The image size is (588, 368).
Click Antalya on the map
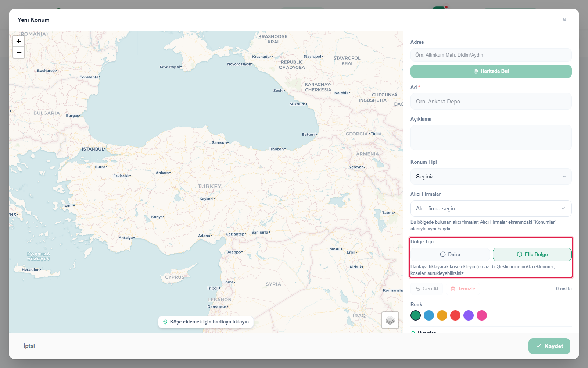126,238
